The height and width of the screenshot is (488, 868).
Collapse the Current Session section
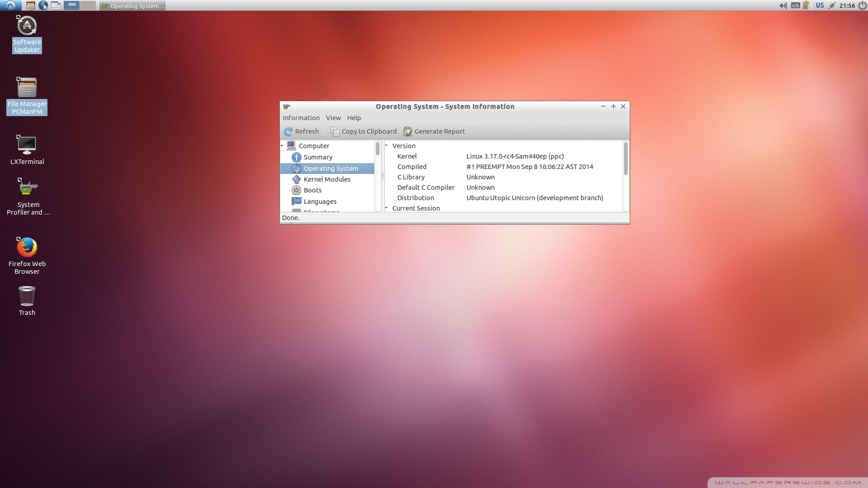point(387,208)
